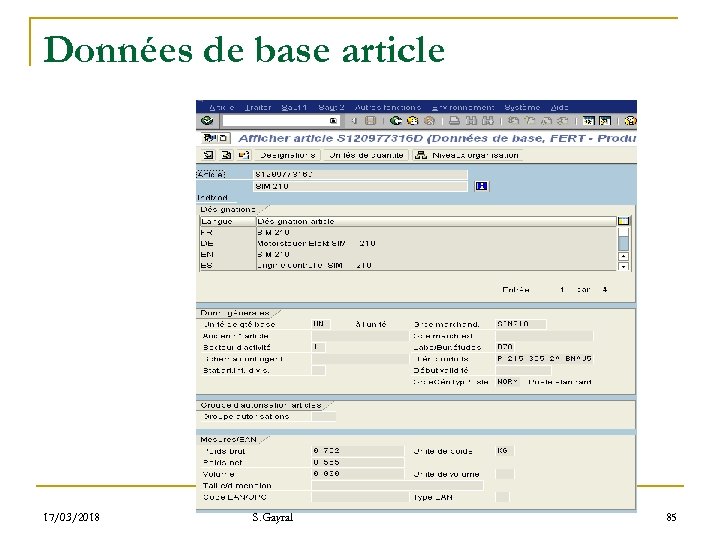Click the Unités de quantité button
The image size is (720, 540).
pyautogui.click(x=366, y=155)
